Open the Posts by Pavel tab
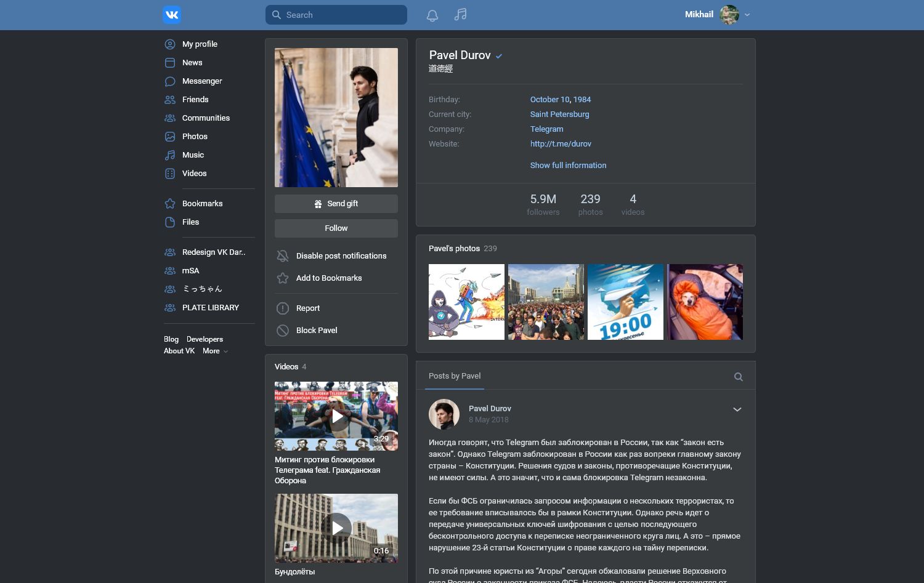The width and height of the screenshot is (924, 583). click(x=455, y=376)
